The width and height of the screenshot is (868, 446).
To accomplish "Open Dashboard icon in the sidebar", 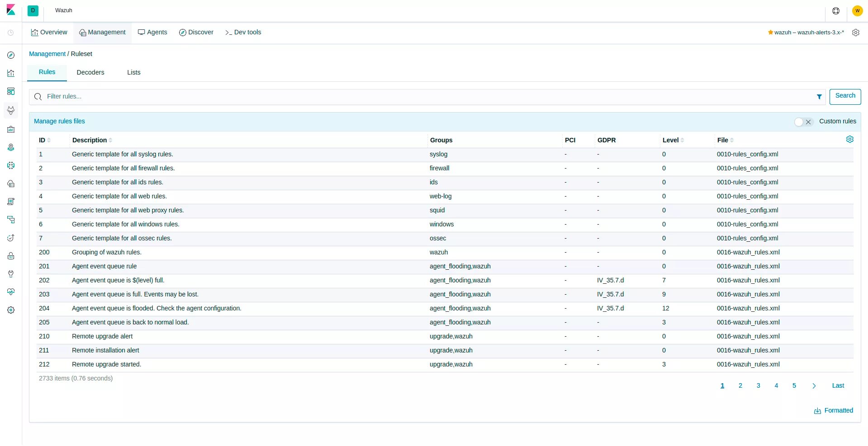I will [11, 91].
